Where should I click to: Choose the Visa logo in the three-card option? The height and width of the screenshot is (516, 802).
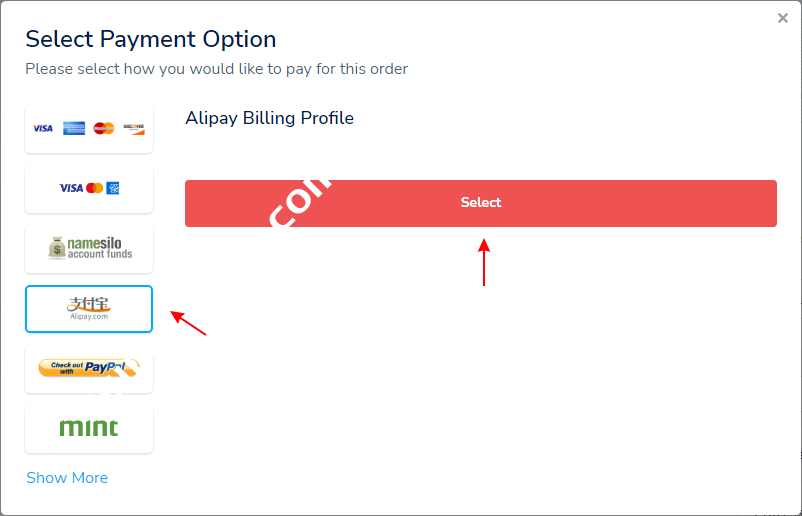click(71, 188)
